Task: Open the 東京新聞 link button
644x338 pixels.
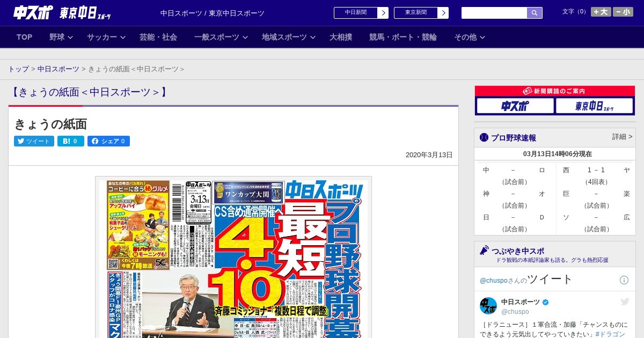Action: tap(415, 12)
